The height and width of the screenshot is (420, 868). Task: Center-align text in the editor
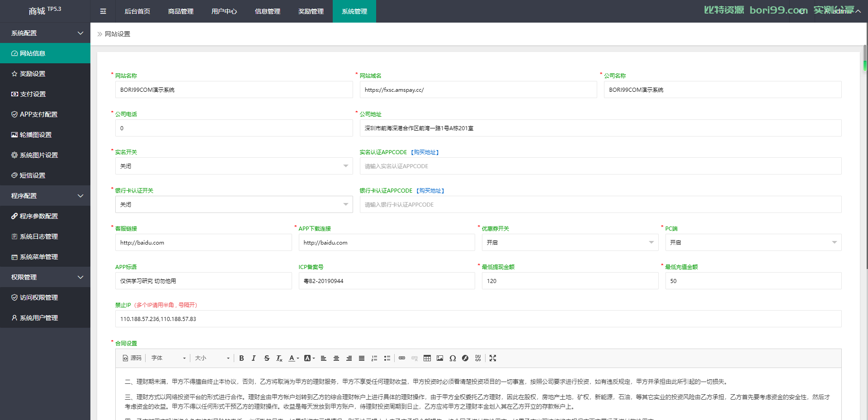click(x=336, y=358)
